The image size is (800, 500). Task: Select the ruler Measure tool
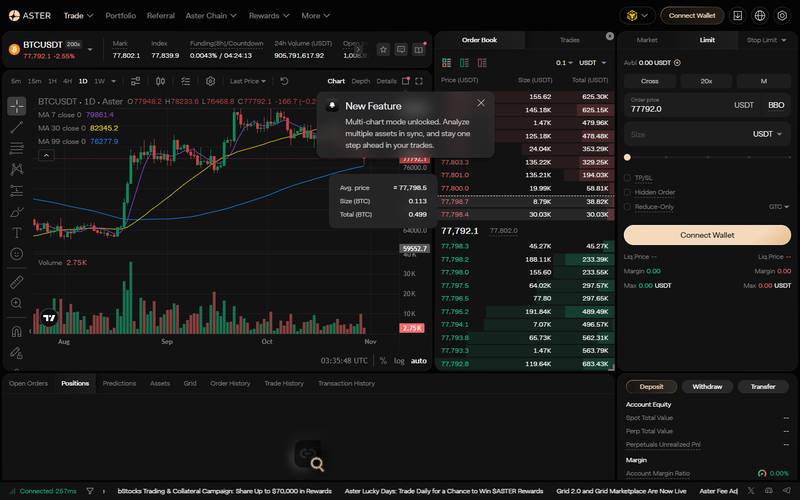17,282
